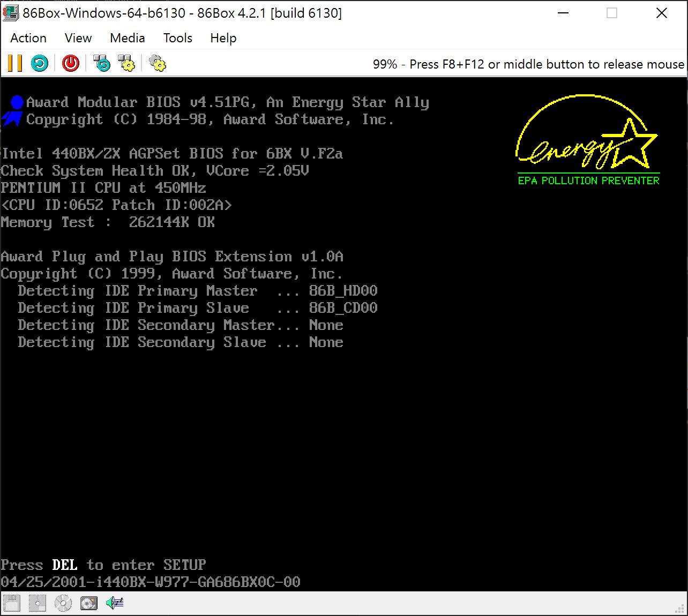Minimize the 86Box window
The height and width of the screenshot is (616, 688).
(562, 13)
